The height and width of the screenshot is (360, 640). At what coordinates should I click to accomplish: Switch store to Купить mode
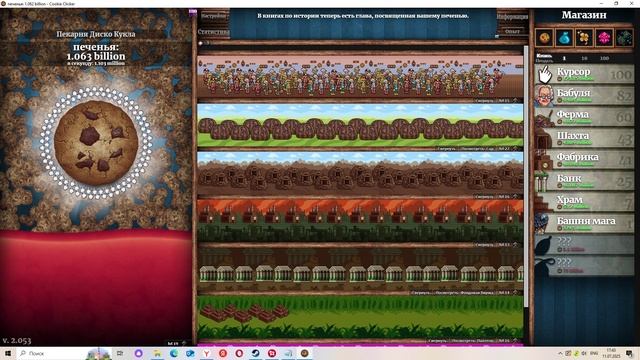point(544,56)
